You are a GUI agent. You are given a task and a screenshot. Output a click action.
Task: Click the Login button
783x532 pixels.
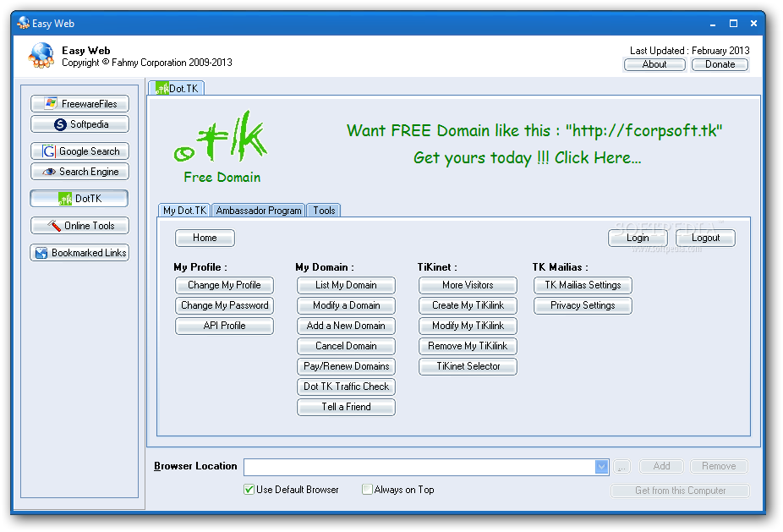[638, 239]
